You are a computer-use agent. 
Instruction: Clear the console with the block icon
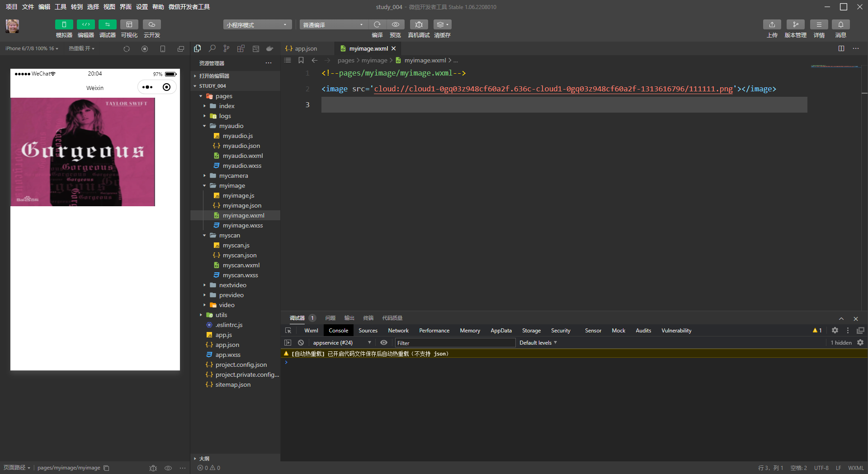[301, 343]
